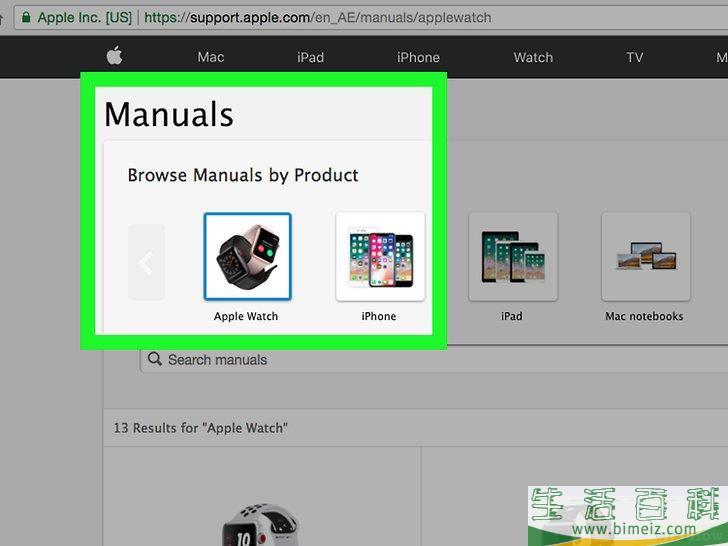Select the Mac notebooks product thumbnail
This screenshot has height=546, width=728.
(x=646, y=256)
